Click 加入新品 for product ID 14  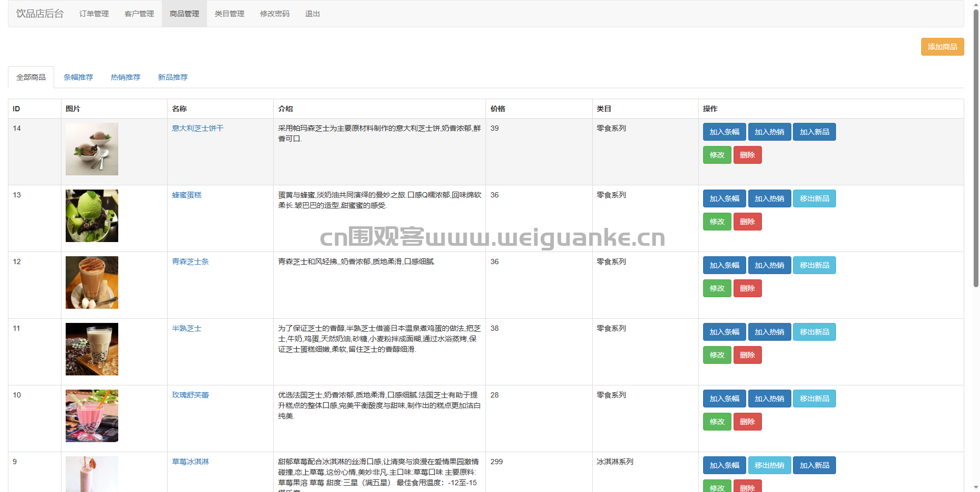(x=814, y=132)
